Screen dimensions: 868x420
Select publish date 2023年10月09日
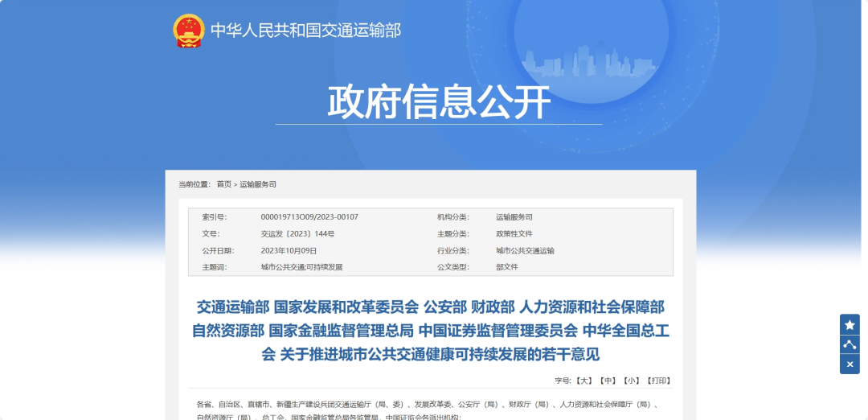click(289, 250)
